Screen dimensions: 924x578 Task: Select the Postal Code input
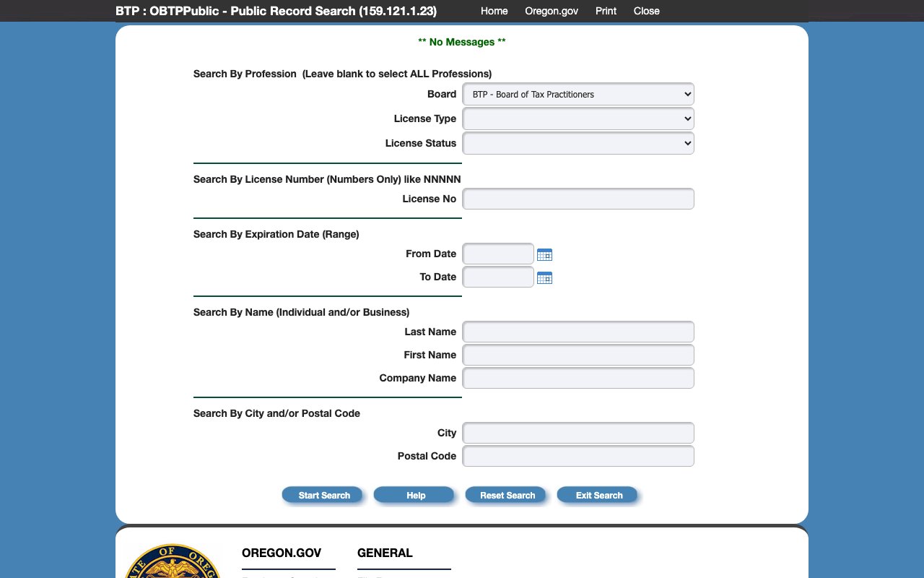click(578, 457)
